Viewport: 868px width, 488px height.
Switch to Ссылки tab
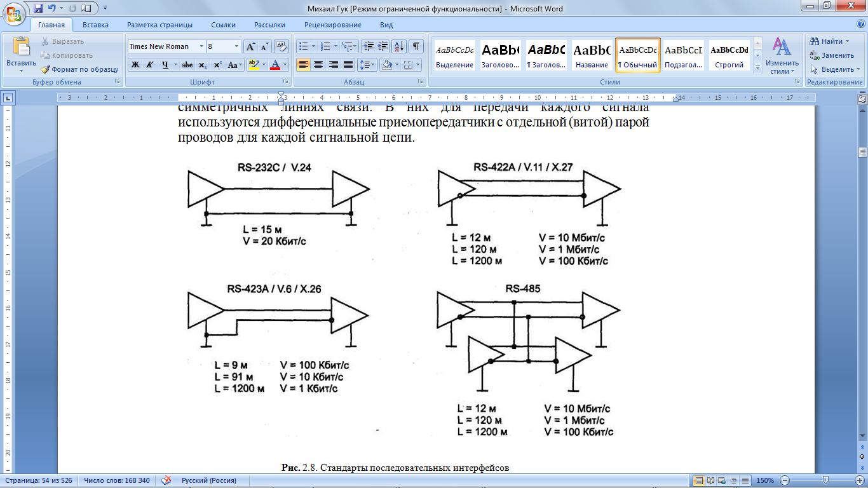[223, 25]
